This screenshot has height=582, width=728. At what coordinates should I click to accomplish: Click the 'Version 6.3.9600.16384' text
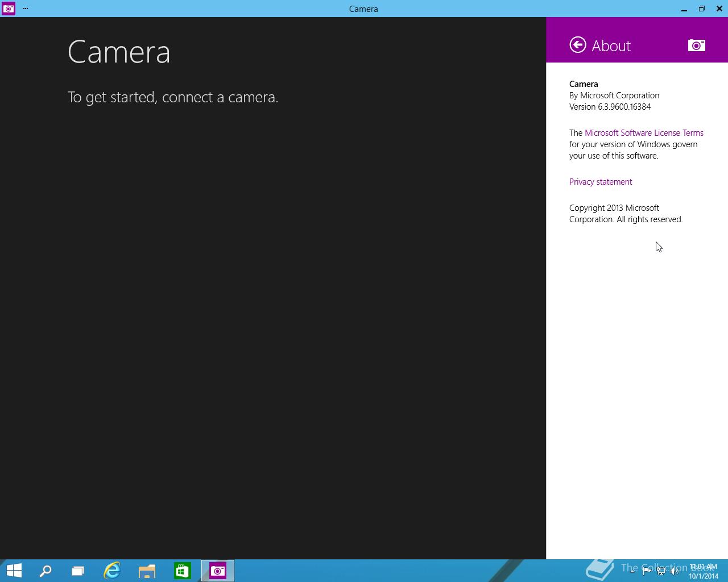point(610,107)
